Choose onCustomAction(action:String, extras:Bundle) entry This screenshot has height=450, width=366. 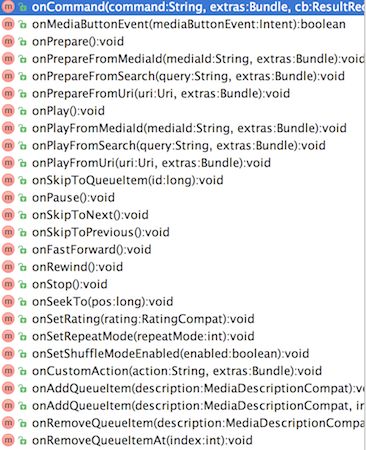point(182,371)
